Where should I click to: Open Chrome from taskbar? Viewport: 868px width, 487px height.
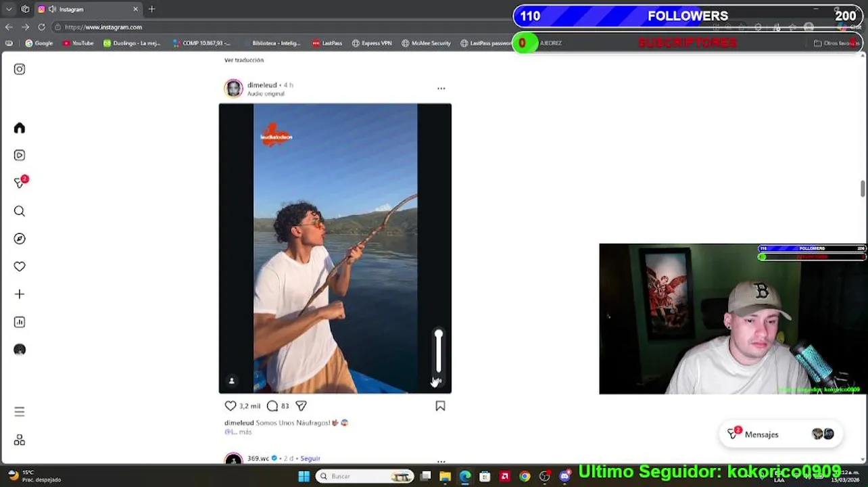click(525, 476)
